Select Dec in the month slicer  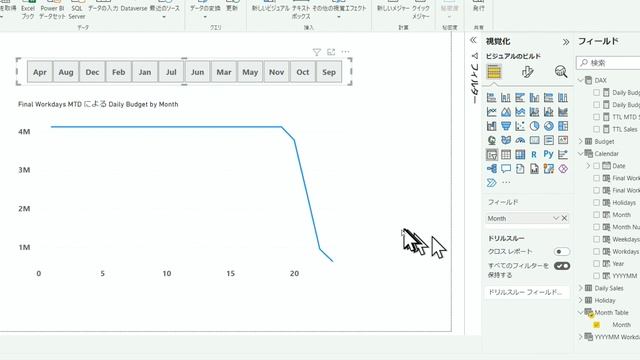pyautogui.click(x=92, y=72)
